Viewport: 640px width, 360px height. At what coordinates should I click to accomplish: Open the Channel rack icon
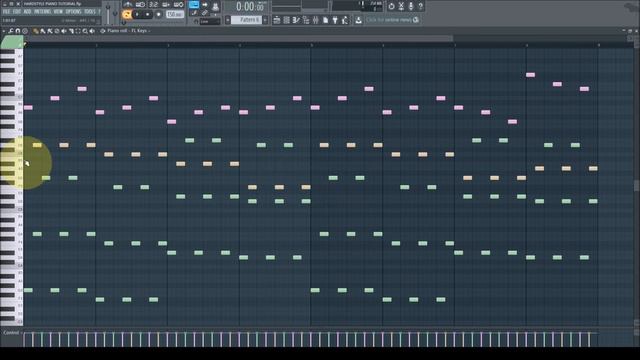(287, 20)
